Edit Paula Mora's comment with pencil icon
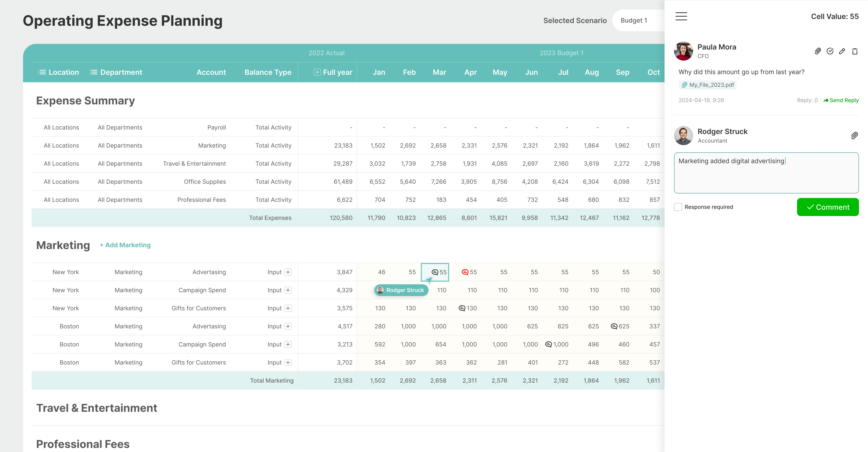The image size is (868, 452). coord(842,51)
